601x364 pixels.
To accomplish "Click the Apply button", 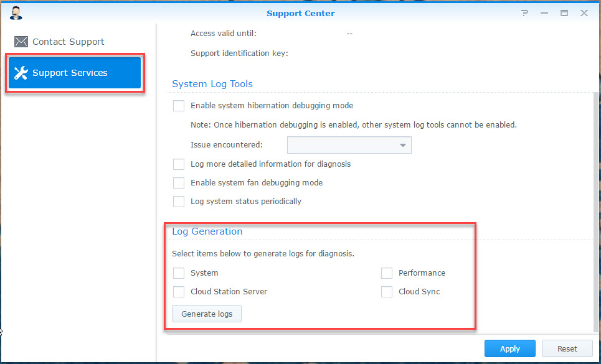I will pos(509,349).
